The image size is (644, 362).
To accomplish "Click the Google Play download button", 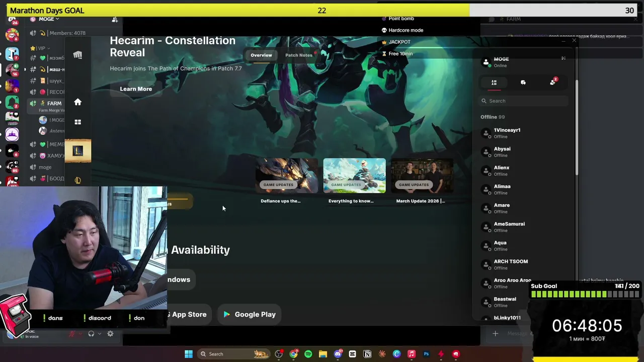I will pos(250,314).
